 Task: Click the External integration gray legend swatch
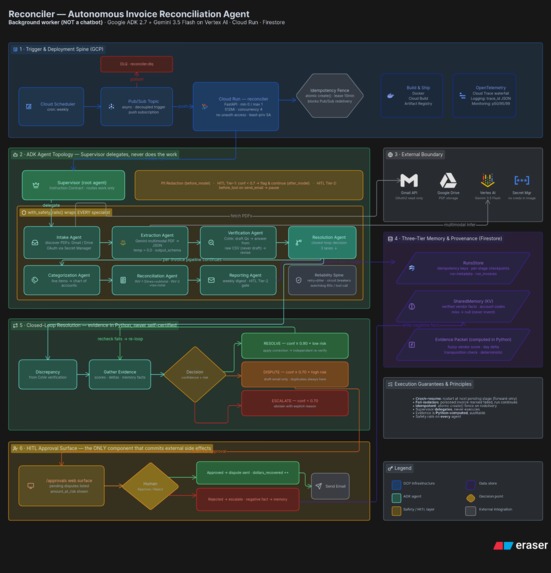471,511
